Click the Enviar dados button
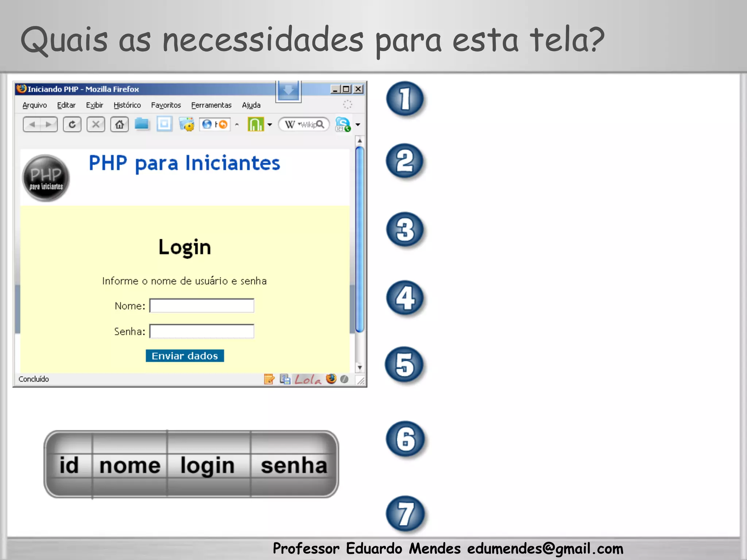This screenshot has height=560, width=747. point(185,356)
